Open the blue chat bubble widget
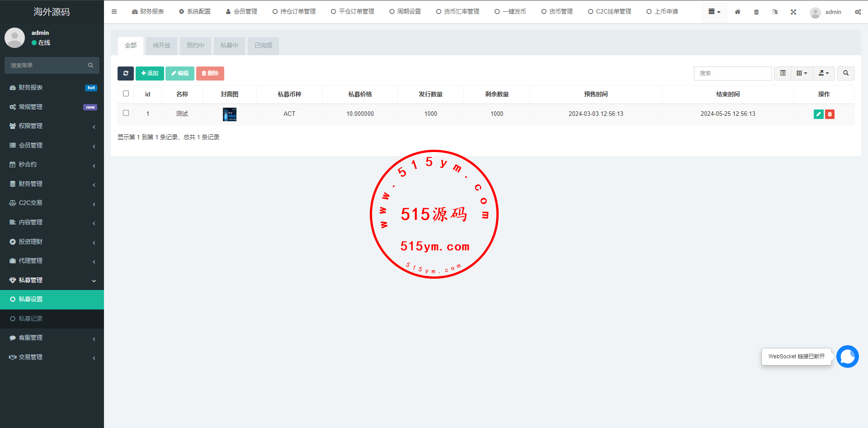 coord(847,357)
